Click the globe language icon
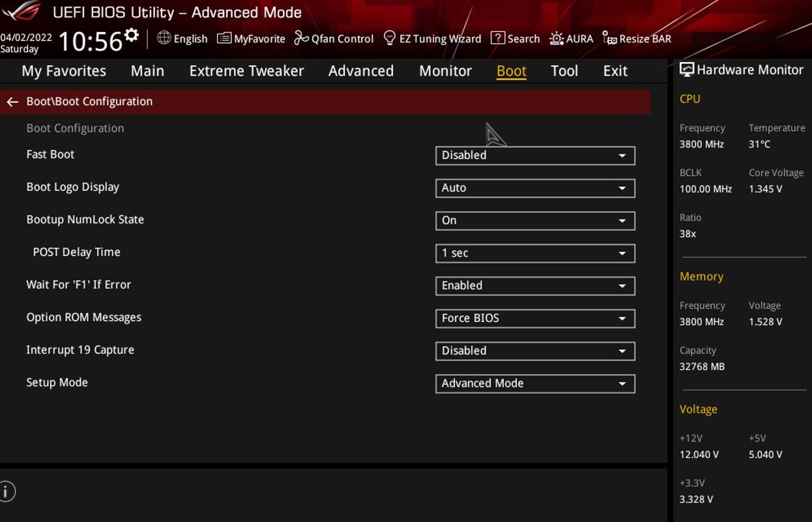Viewport: 812px width, 522px height. click(x=164, y=38)
